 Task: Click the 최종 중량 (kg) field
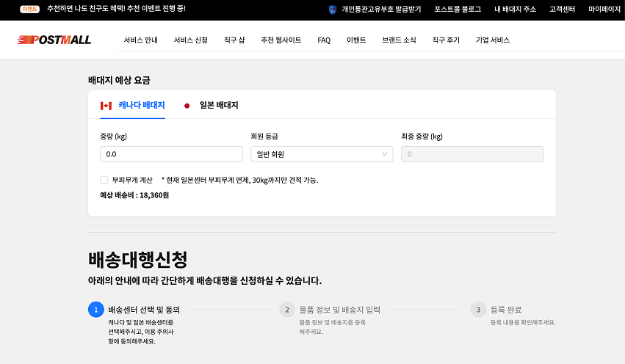point(472,154)
